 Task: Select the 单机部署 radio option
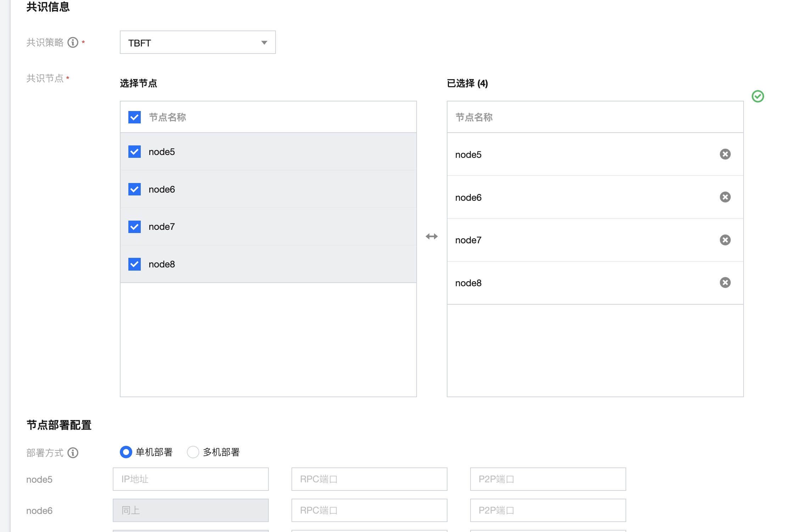(x=126, y=452)
